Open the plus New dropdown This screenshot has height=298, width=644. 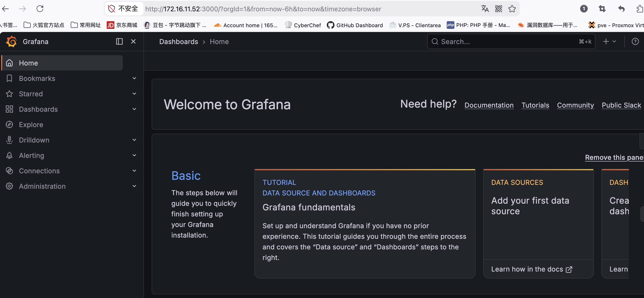609,41
